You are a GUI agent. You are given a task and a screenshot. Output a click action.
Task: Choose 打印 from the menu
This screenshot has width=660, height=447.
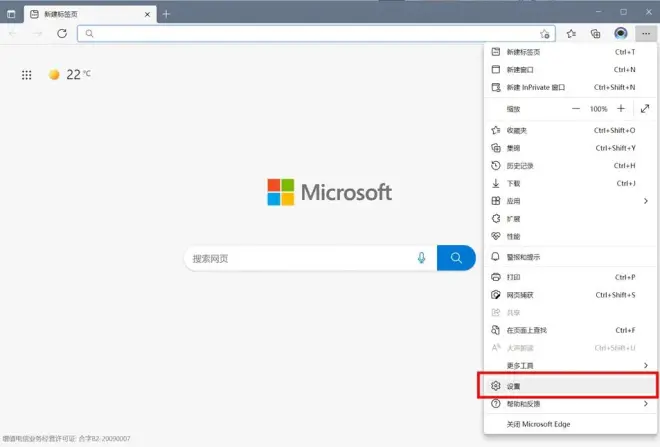(570, 277)
